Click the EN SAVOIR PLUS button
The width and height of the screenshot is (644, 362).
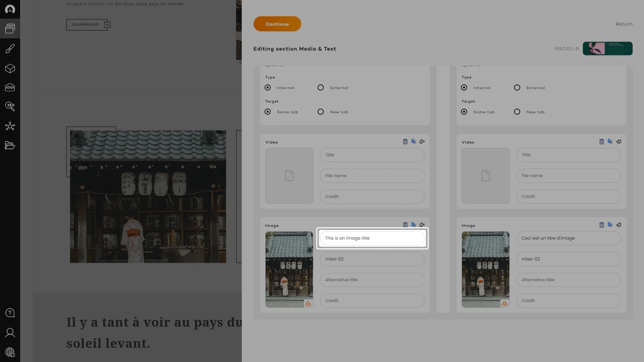pyautogui.click(x=85, y=25)
